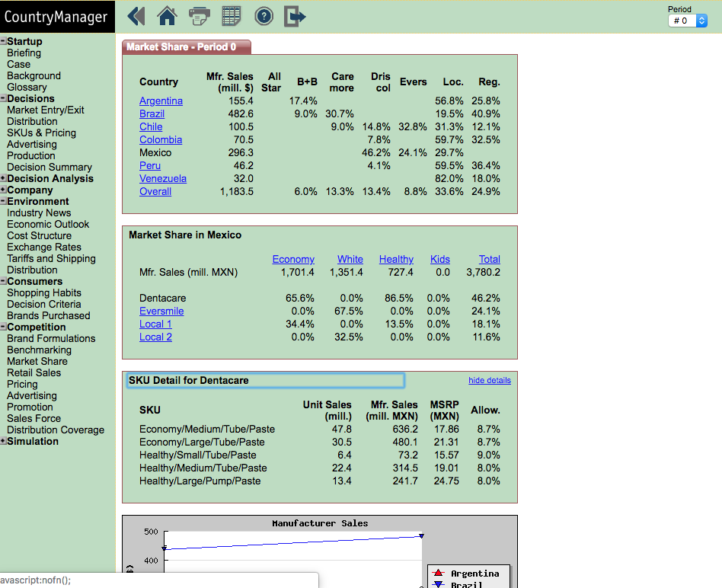Open Tariffs and Shipping
This screenshot has height=588, width=722.
tap(51, 258)
